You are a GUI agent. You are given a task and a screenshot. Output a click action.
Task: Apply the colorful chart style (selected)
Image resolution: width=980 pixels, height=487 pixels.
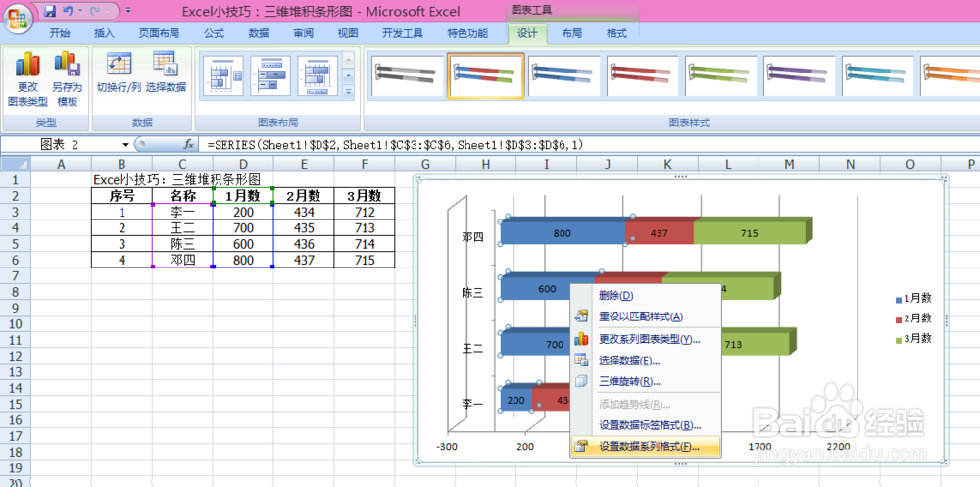[486, 76]
